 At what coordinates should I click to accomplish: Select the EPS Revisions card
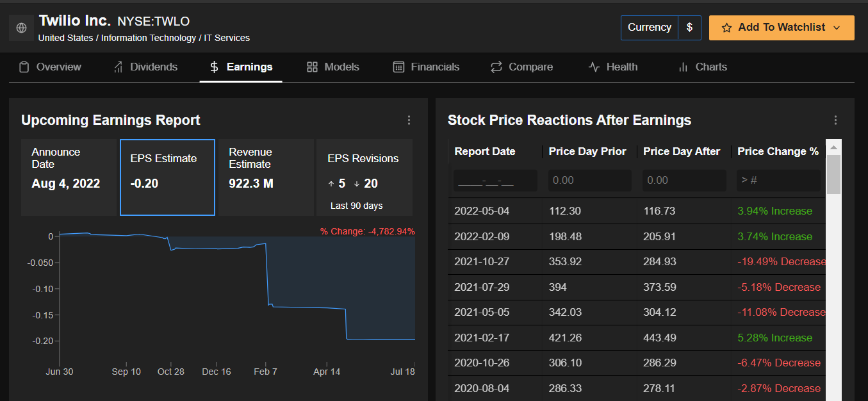pos(364,177)
